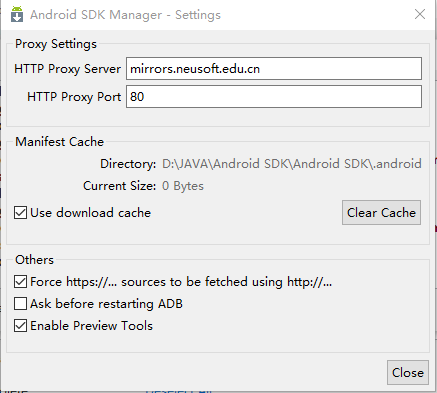
Task: Click the Close button at the bottom
Action: [x=408, y=372]
